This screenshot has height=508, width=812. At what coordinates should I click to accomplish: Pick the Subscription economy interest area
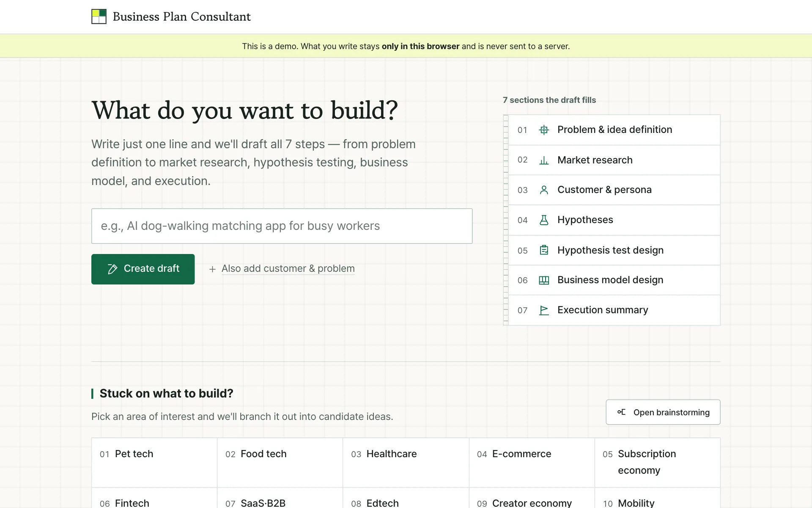(x=657, y=462)
